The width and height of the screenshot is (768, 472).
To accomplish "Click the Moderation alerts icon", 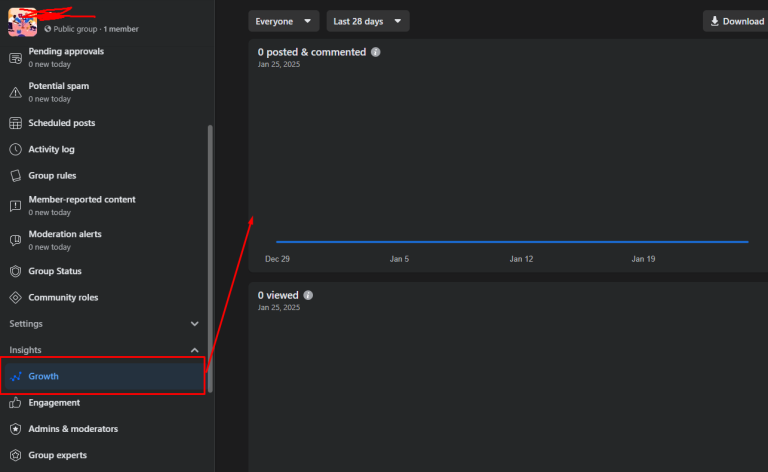I will click(x=15, y=240).
